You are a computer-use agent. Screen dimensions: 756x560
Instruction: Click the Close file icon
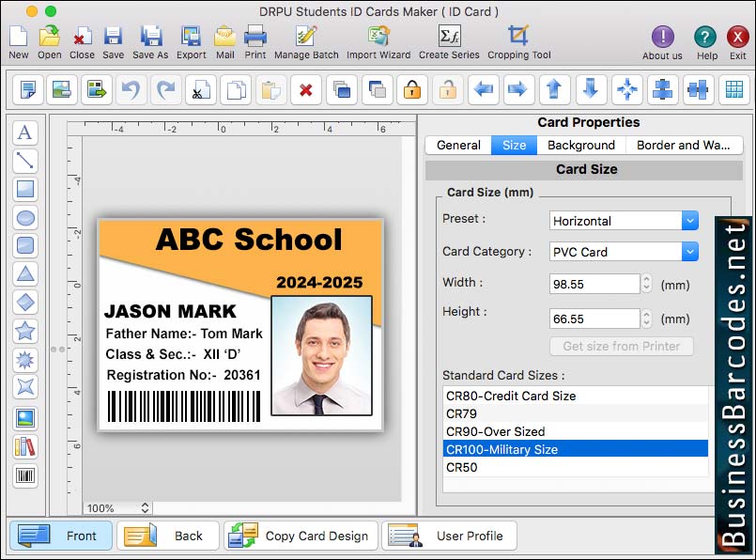click(x=82, y=37)
